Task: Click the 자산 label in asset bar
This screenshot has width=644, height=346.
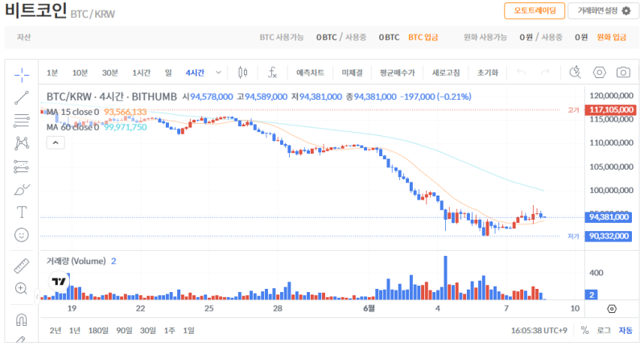Action: click(x=24, y=37)
